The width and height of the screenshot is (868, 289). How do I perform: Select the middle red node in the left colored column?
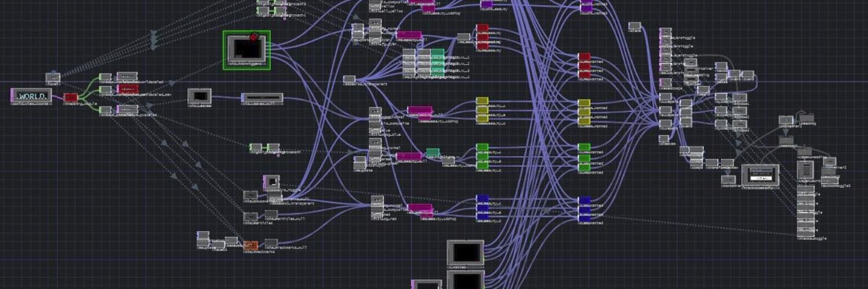[483, 36]
